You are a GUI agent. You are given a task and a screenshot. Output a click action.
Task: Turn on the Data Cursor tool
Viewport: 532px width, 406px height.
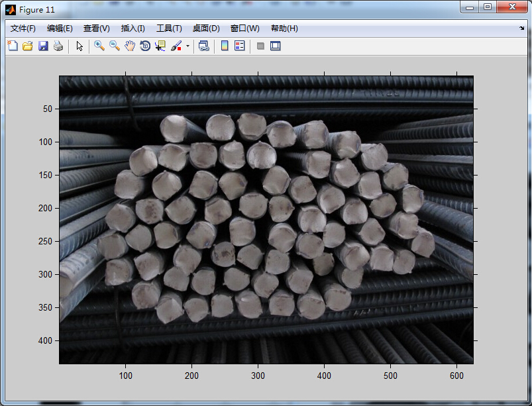160,46
